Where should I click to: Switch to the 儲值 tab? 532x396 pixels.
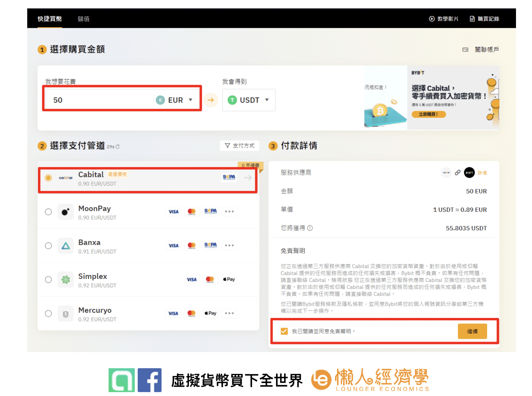click(x=84, y=19)
